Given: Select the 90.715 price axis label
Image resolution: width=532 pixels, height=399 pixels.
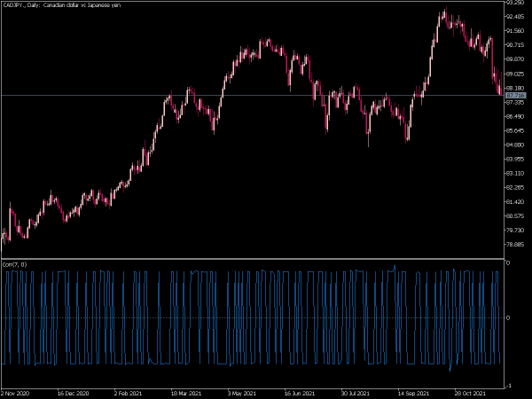Looking at the screenshot, I should [515, 45].
